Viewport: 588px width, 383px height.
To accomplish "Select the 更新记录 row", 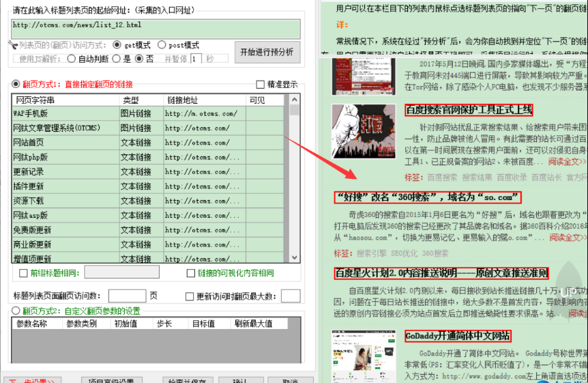I will tap(148, 172).
